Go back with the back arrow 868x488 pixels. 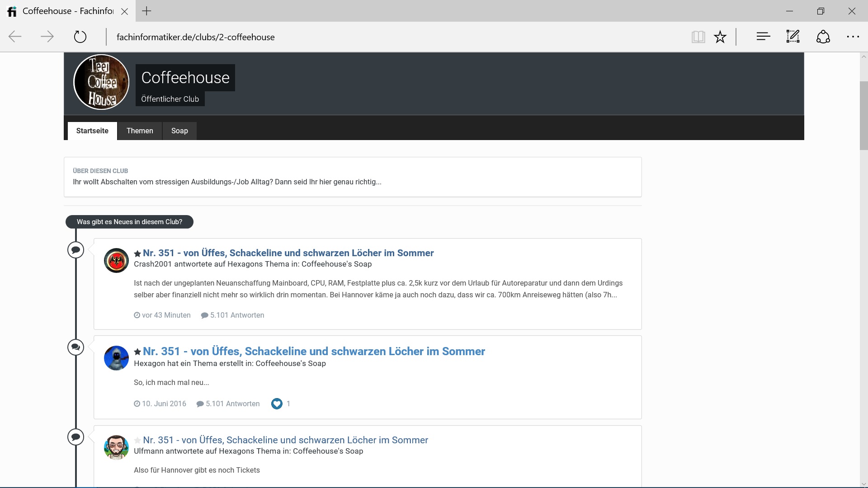[15, 37]
